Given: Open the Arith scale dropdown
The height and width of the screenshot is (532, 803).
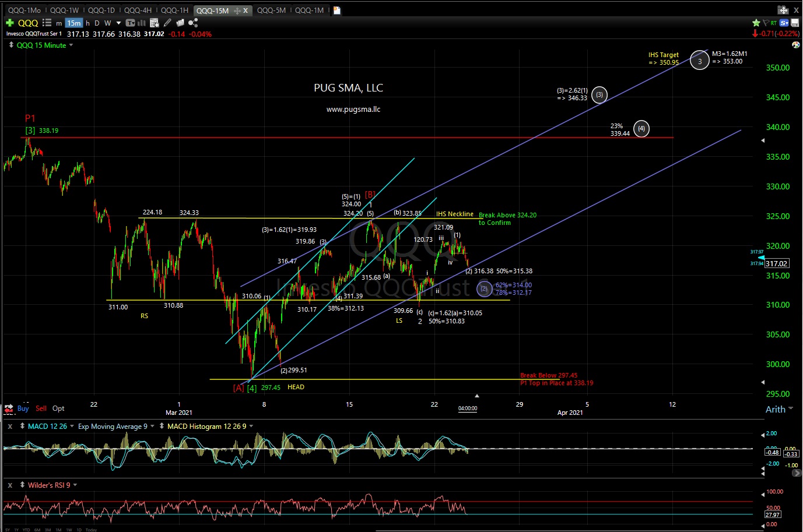Looking at the screenshot, I should (779, 409).
